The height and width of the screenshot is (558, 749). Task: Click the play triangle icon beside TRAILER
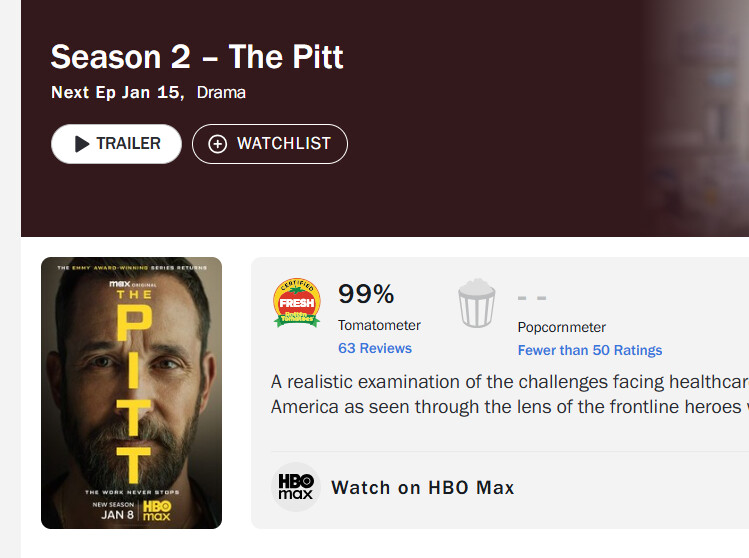pos(82,144)
